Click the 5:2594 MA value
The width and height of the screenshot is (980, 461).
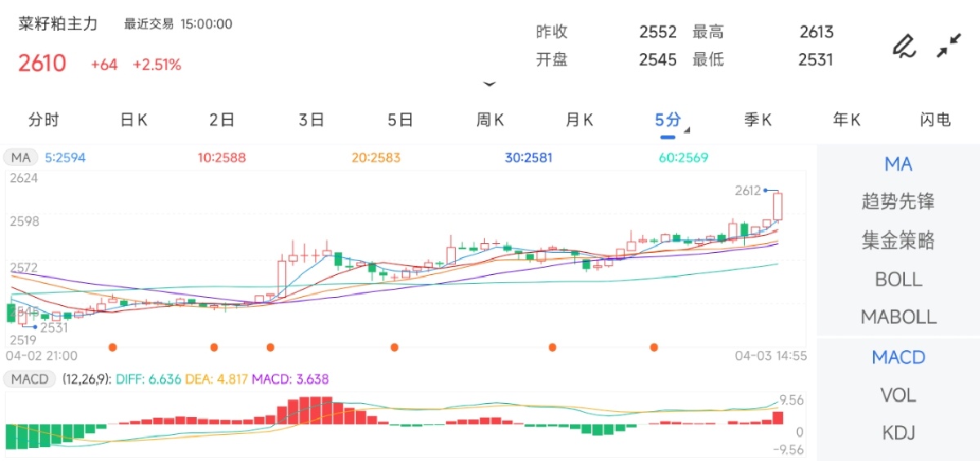(65, 157)
